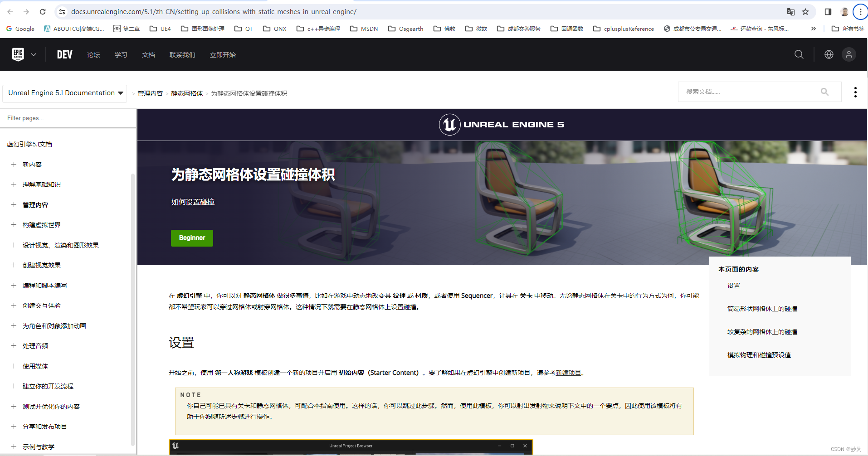Open the UE4 bookmark folder
Image resolution: width=868 pixels, height=456 pixels.
(161, 29)
